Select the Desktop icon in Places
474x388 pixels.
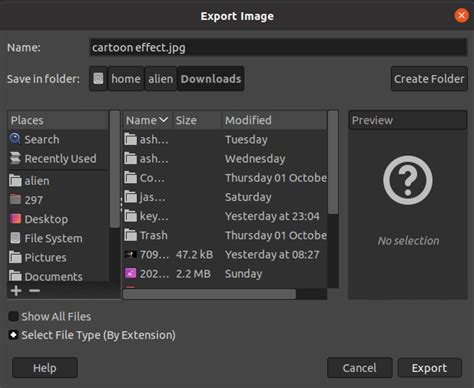[x=15, y=219]
